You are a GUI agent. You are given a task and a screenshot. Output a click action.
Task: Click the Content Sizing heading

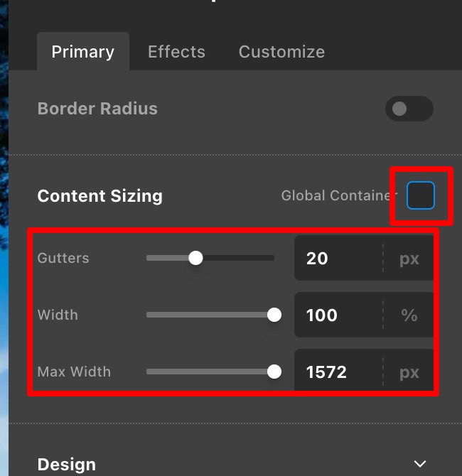pyautogui.click(x=100, y=196)
